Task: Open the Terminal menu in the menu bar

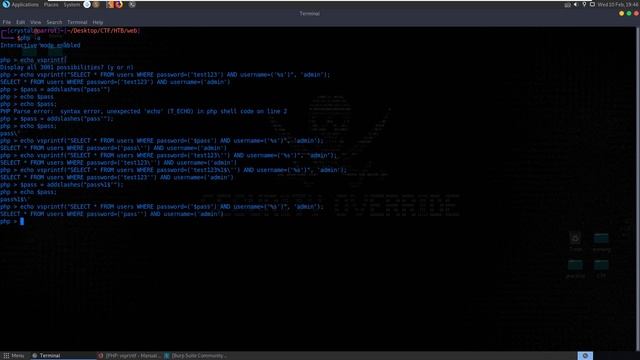Action: click(77, 22)
